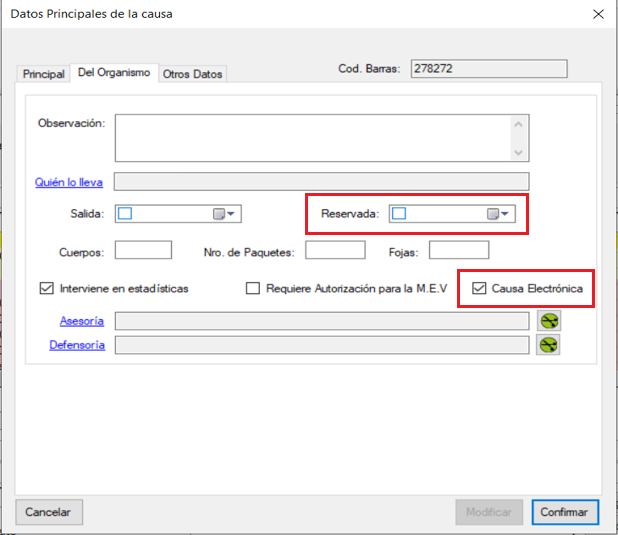Screen dimensions: 618x535
Task: Toggle the 'Interviene en estadísticas' checkbox
Action: click(46, 289)
